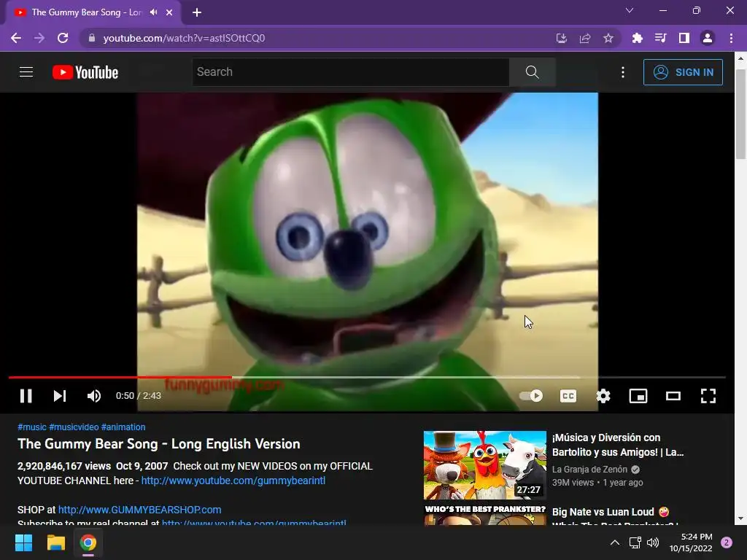
Task: Mute tab via speaker icon
Action: pos(153,12)
